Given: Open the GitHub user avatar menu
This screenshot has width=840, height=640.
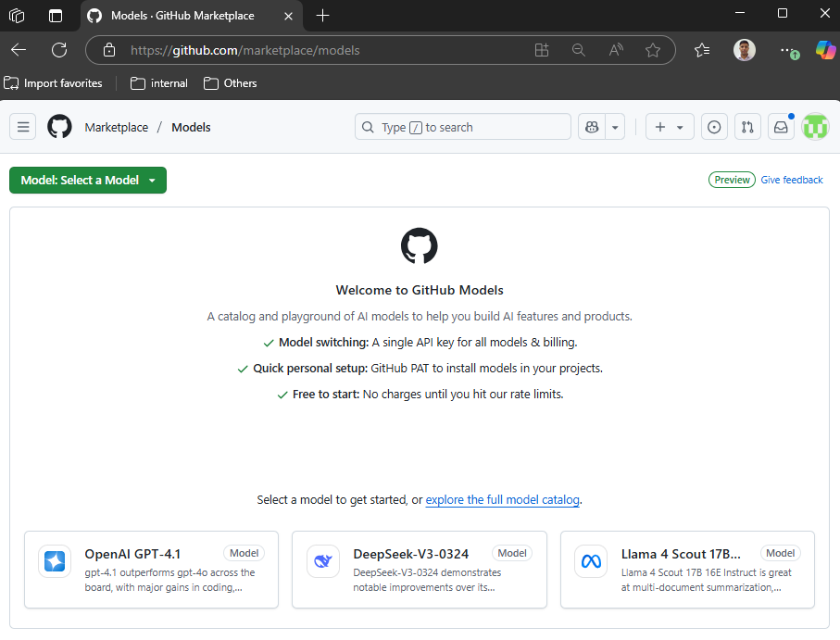Looking at the screenshot, I should [x=815, y=127].
